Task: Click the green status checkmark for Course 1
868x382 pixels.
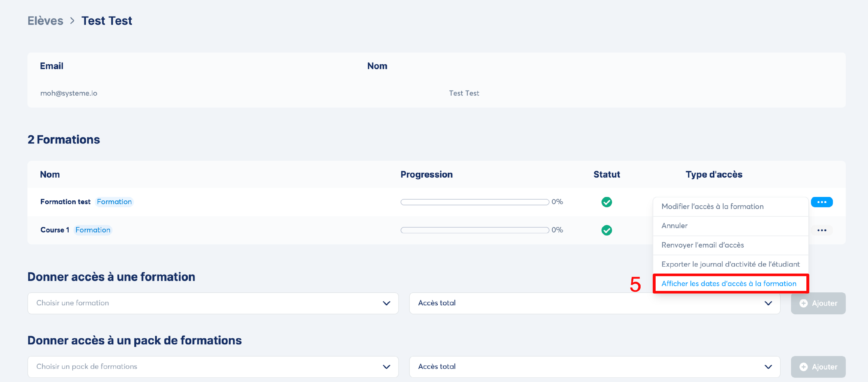Action: [606, 230]
